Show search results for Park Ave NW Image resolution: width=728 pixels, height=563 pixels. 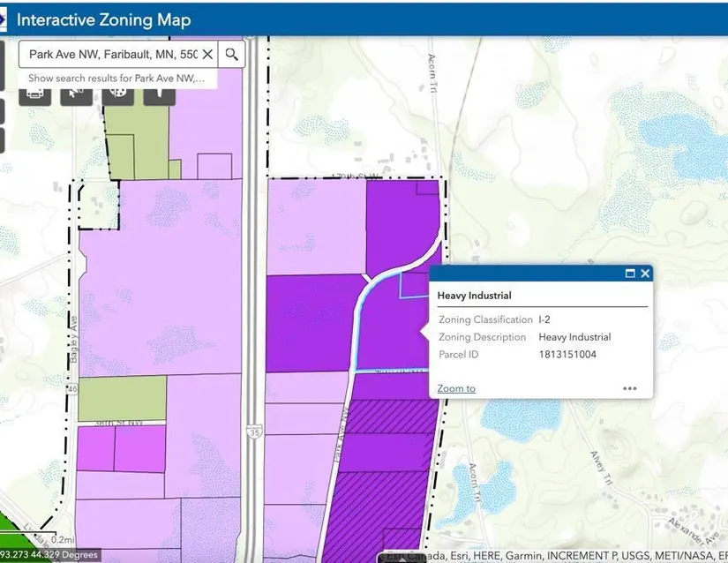click(116, 78)
